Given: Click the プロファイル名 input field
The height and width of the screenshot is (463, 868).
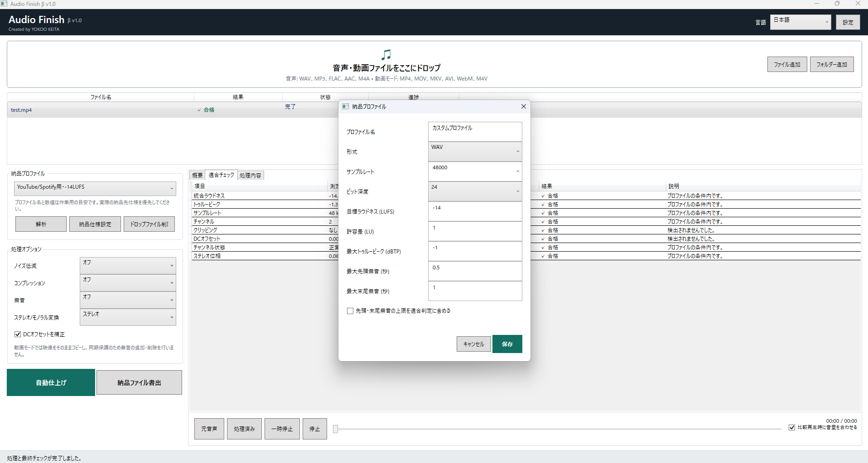Looking at the screenshot, I should point(475,132).
